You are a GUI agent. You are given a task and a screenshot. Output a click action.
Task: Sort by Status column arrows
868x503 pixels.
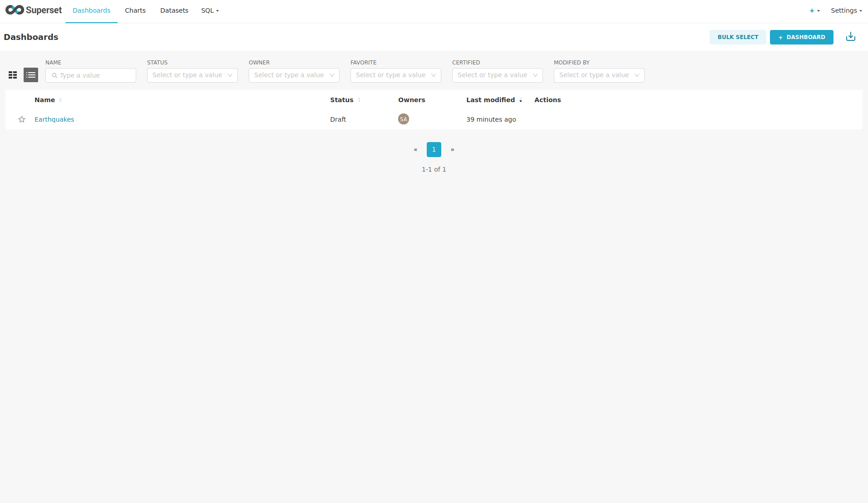(359, 100)
